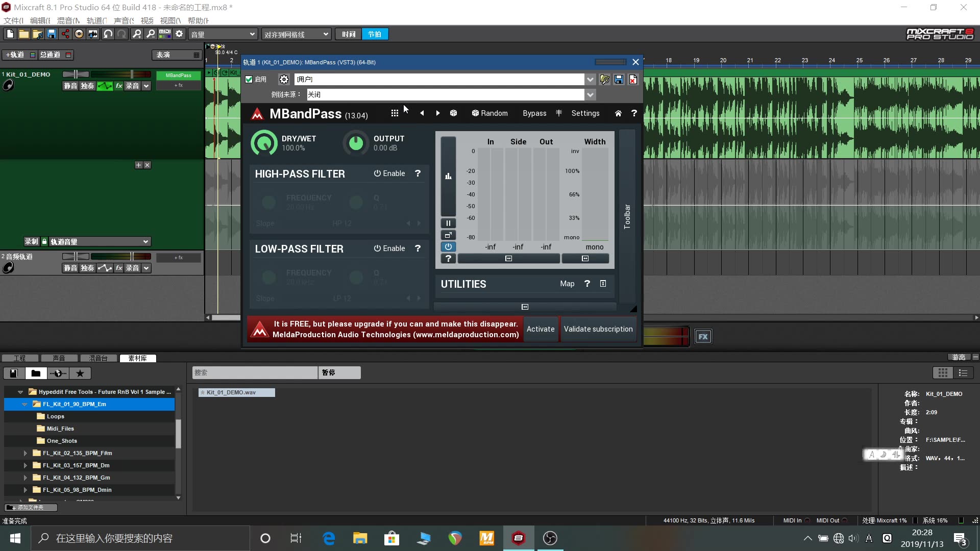Expand the FL_Kit_03_157_BPM_Dm folder
980x551 pixels.
pyautogui.click(x=25, y=465)
